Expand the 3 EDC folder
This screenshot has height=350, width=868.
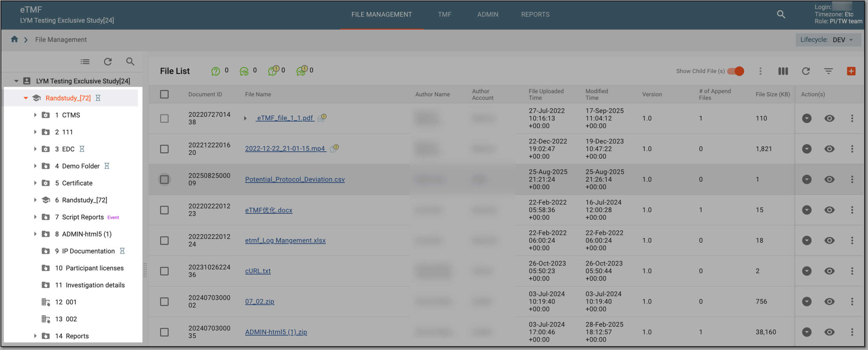(35, 149)
